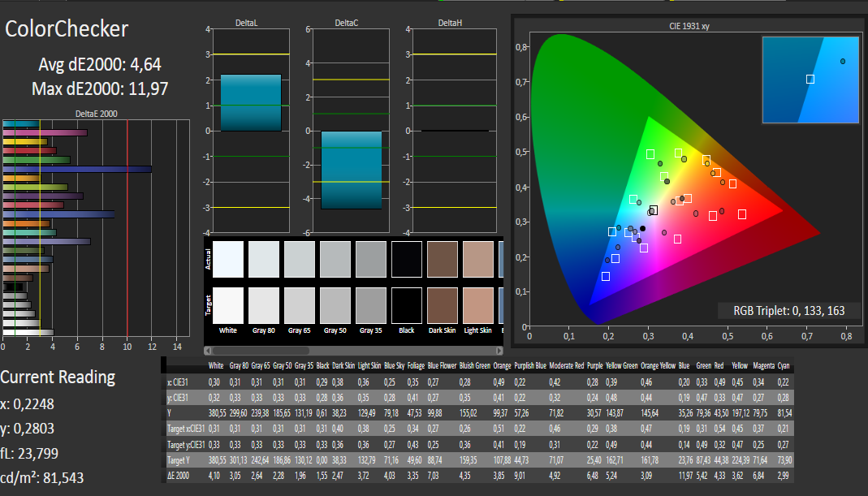
Task: Click the target Gray 50 swatch
Action: 335,306
